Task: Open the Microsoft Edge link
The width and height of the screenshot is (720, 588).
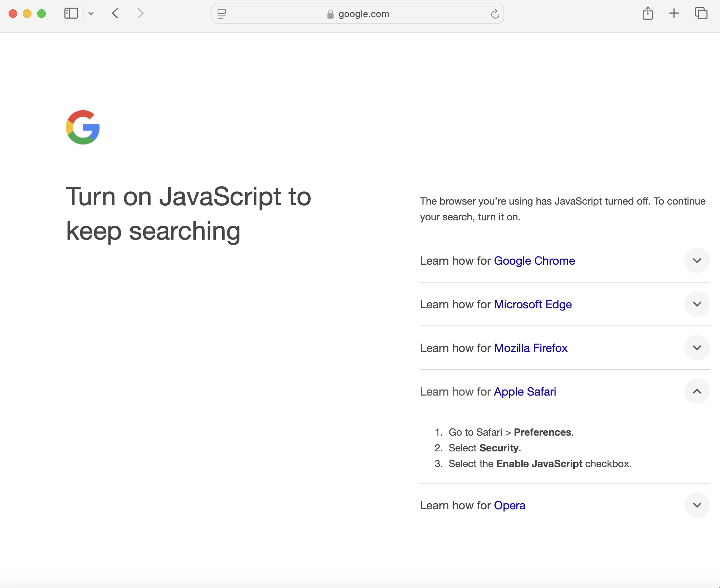Action: (532, 304)
